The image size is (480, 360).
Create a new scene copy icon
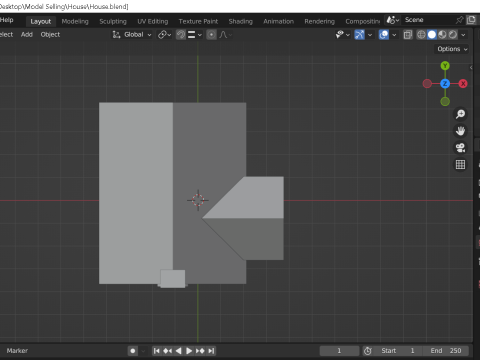pos(471,20)
